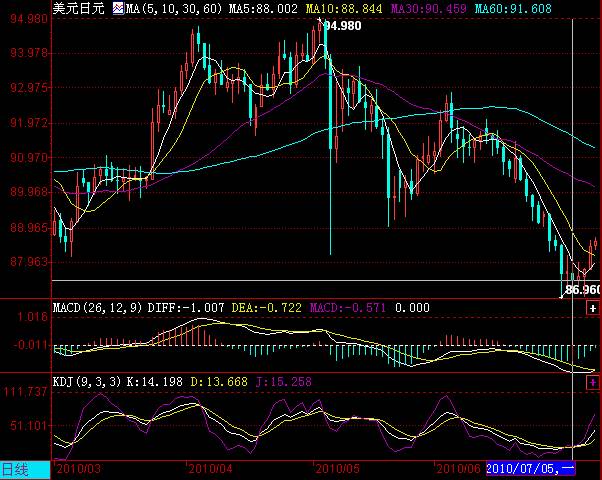Open the MACD(26,12,9) indicator label
602x480 pixels.
point(98,308)
